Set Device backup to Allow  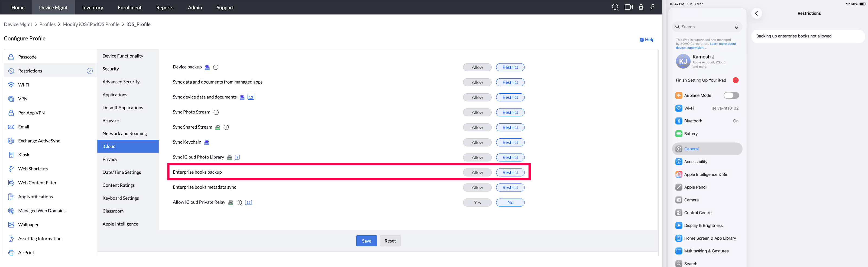tap(477, 68)
